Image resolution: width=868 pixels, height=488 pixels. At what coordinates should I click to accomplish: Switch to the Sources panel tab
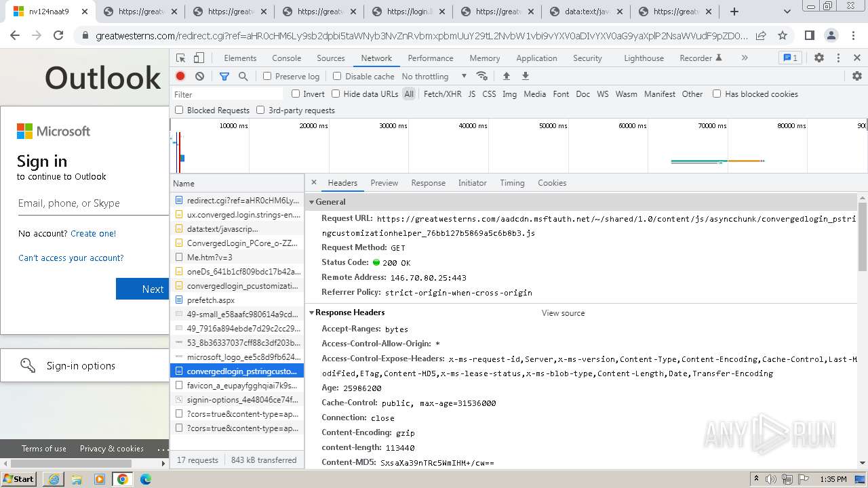point(331,58)
